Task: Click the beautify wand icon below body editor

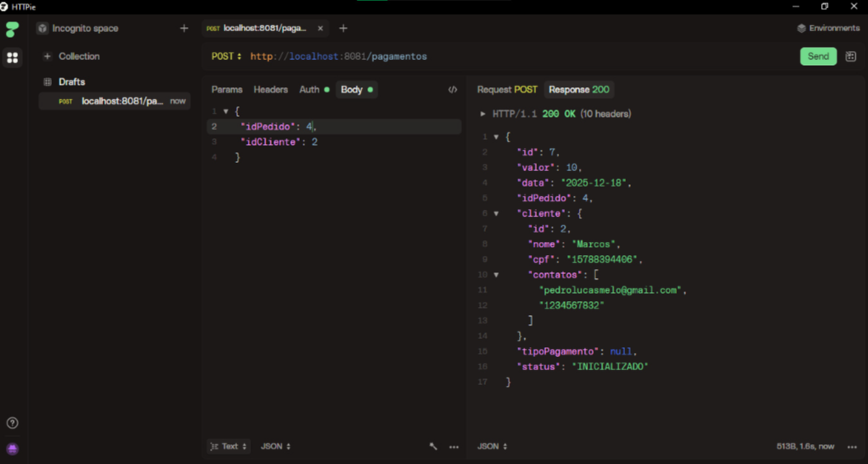Action: (x=433, y=447)
